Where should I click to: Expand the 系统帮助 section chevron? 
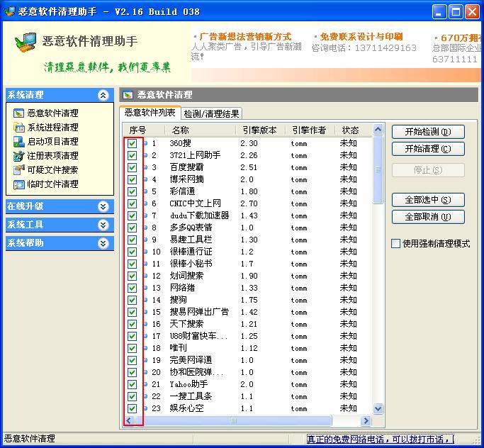pyautogui.click(x=103, y=243)
